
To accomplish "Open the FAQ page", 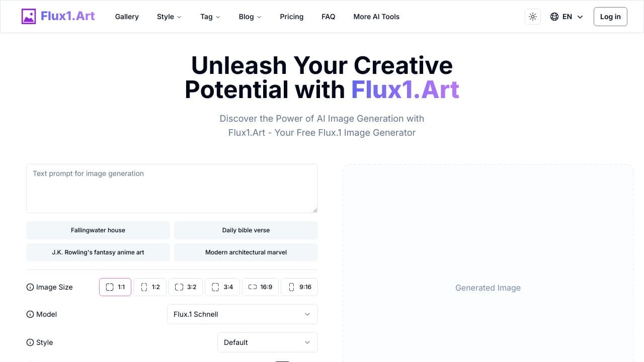I will tap(329, 17).
